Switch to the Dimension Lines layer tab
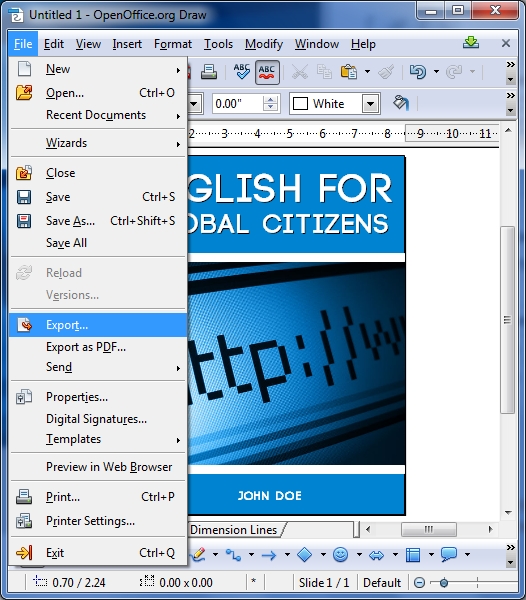Screen dimensions: 526x600 pos(234,530)
